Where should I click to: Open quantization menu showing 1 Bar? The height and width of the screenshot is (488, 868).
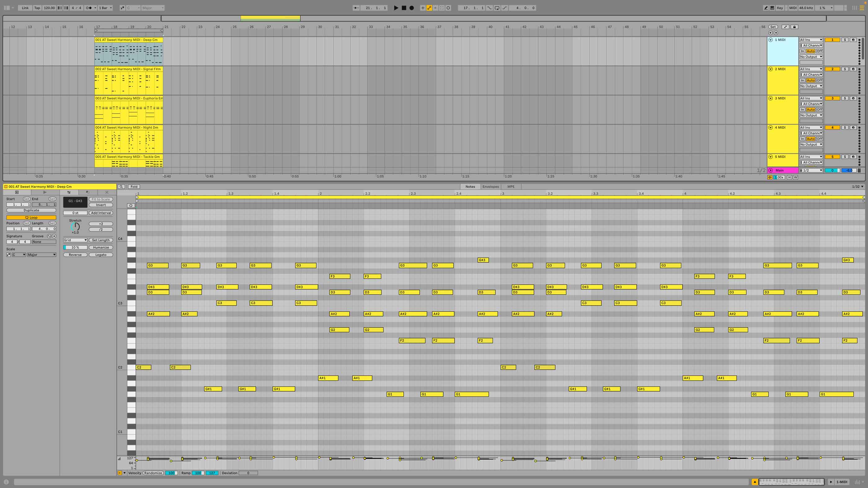tap(105, 8)
